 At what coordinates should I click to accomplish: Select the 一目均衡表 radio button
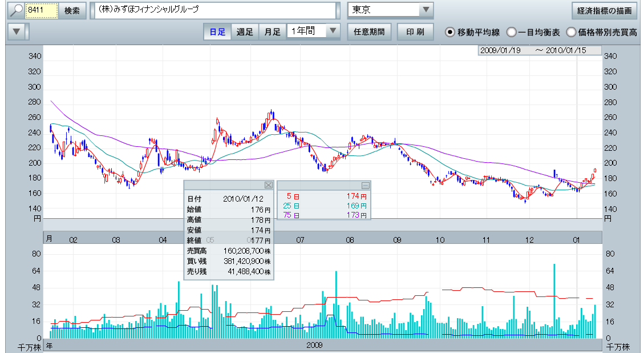click(x=512, y=33)
